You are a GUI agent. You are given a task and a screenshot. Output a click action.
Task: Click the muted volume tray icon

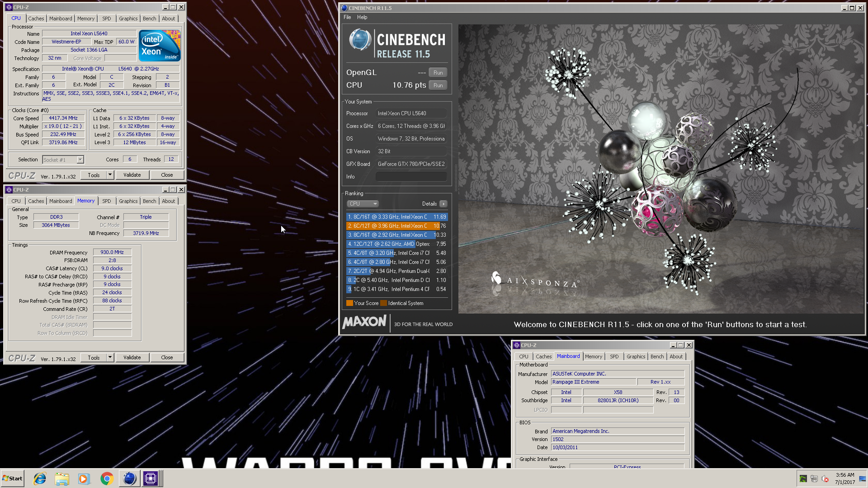825,479
